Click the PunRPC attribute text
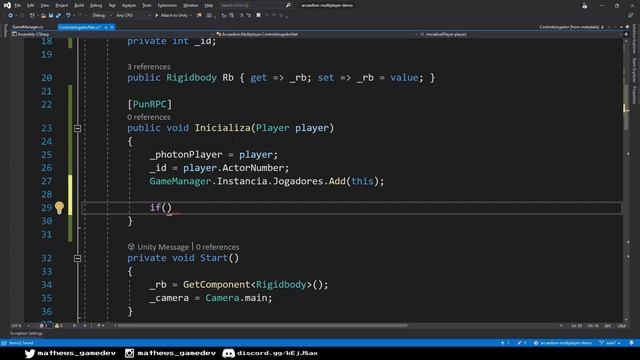640x360 pixels. (x=150, y=104)
